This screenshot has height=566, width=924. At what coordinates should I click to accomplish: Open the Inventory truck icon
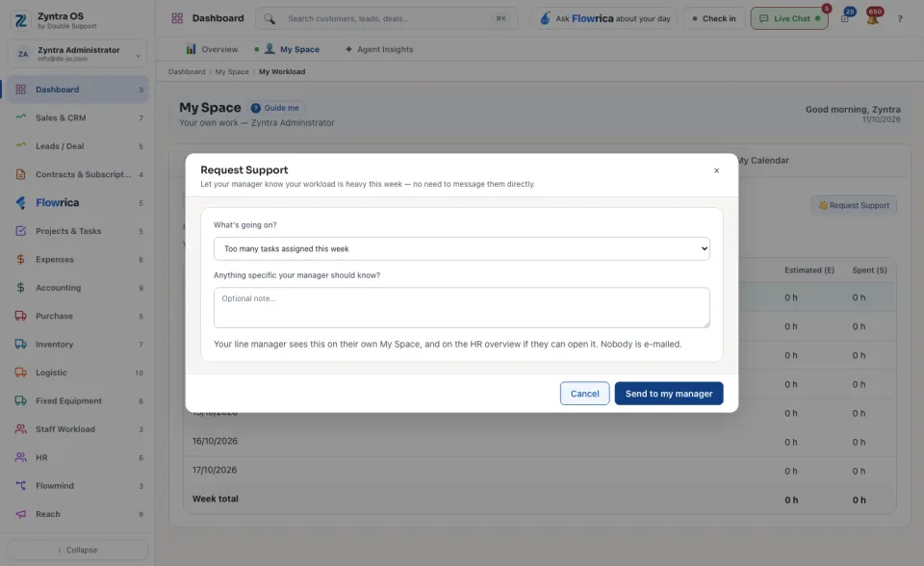click(20, 345)
